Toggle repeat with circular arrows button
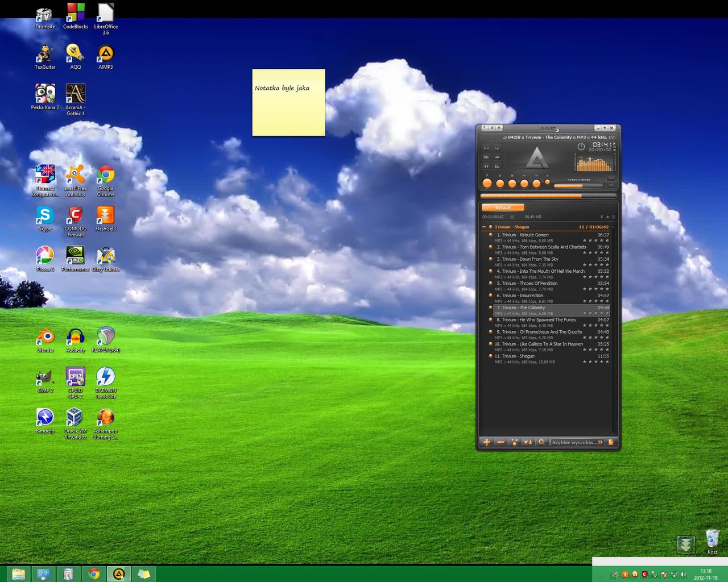 click(486, 166)
